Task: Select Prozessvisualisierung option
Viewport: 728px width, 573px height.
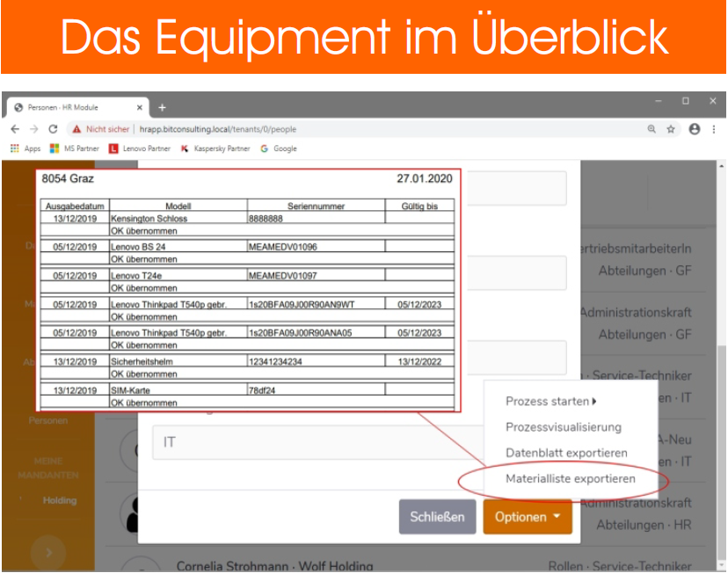Action: [563, 427]
